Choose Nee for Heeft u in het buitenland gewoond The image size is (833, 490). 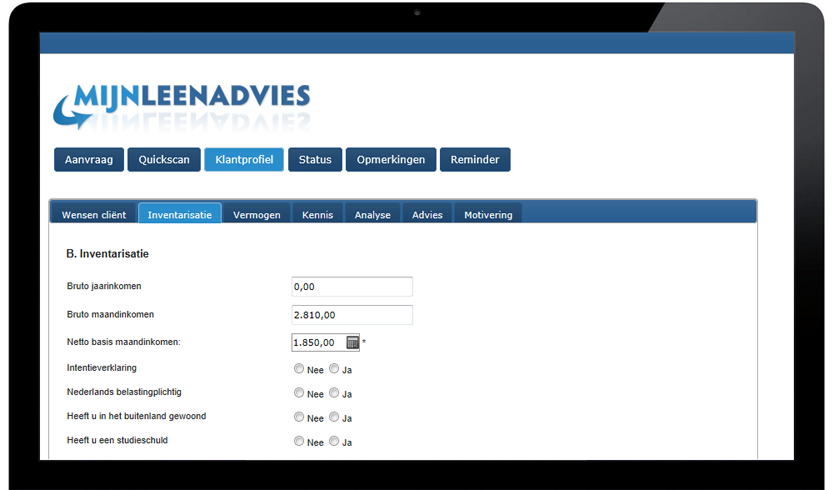pyautogui.click(x=299, y=417)
